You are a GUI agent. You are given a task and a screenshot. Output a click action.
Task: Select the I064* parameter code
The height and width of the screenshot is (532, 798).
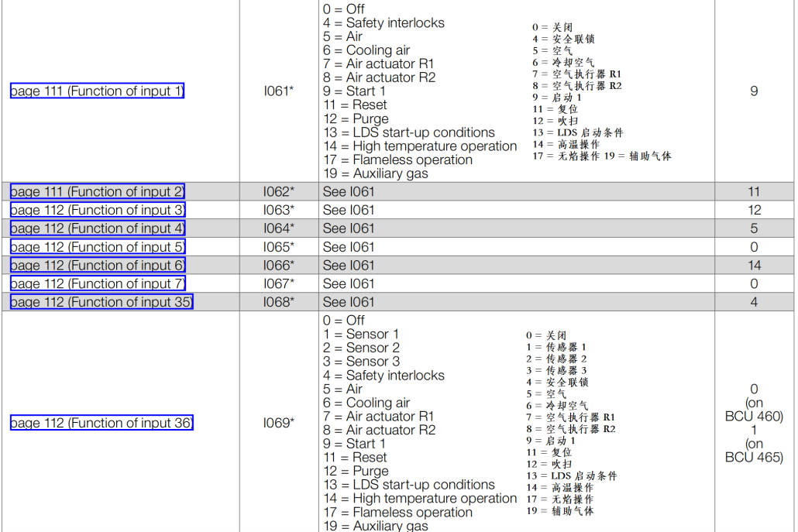[x=278, y=228]
